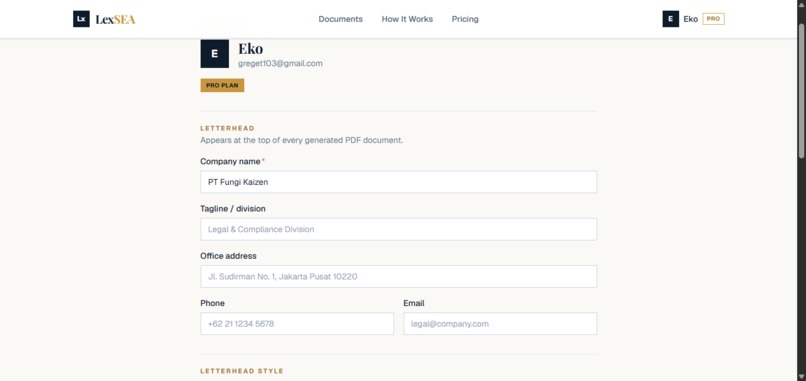Focus the Email input field
The height and width of the screenshot is (381, 806).
pyautogui.click(x=500, y=324)
